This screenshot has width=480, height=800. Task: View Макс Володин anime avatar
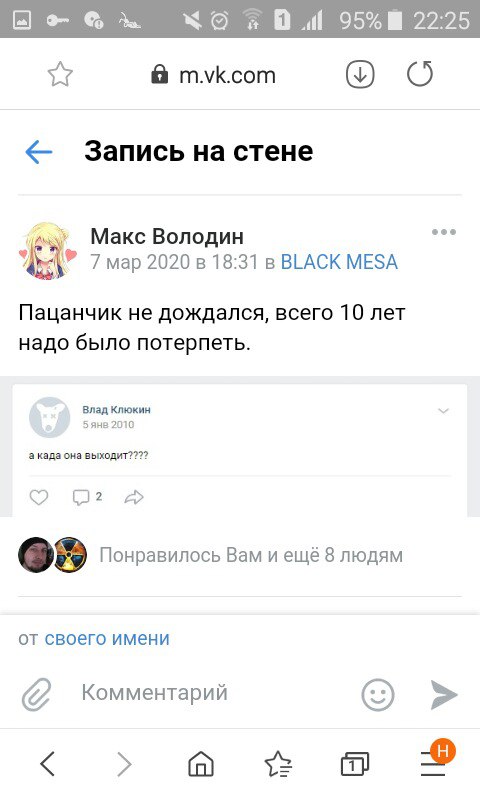tap(48, 250)
